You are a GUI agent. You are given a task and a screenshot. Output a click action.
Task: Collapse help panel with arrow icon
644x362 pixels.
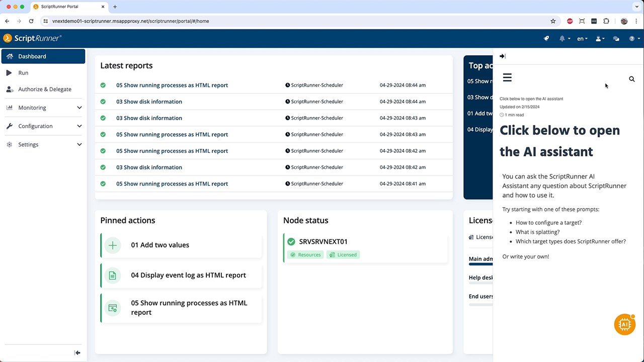point(503,56)
